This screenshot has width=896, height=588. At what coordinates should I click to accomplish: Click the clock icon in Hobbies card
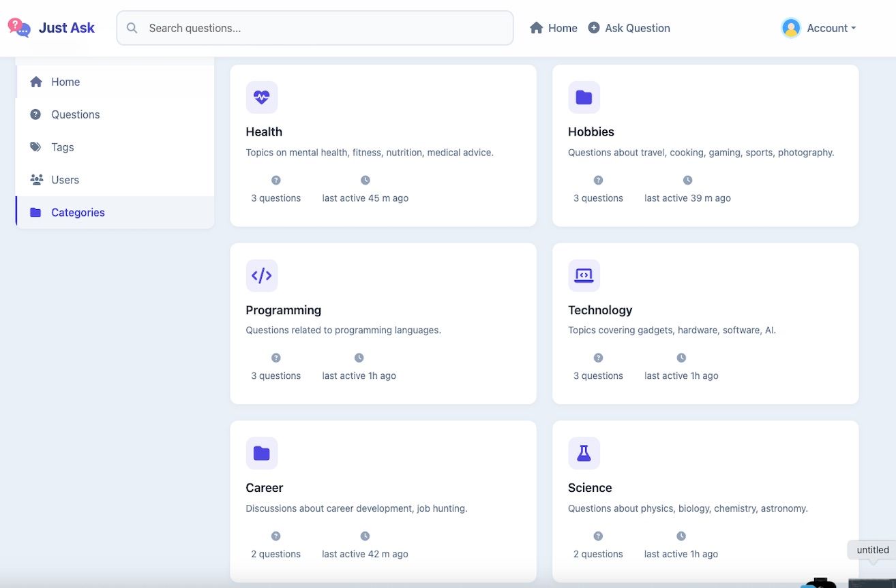tap(687, 181)
